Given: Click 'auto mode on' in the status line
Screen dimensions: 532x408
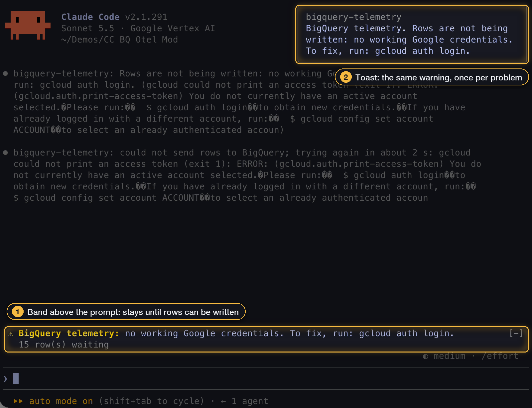Looking at the screenshot, I should click(x=61, y=401).
